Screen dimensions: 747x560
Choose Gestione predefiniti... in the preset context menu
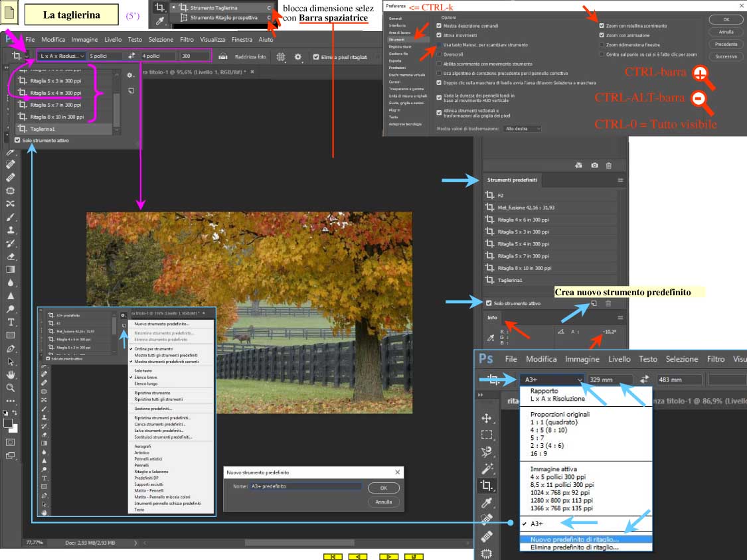click(153, 409)
